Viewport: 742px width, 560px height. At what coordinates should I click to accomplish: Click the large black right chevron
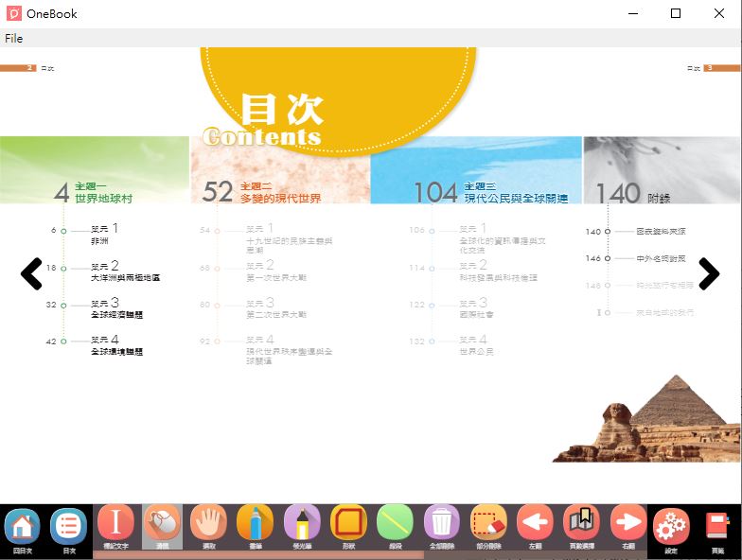pos(709,273)
